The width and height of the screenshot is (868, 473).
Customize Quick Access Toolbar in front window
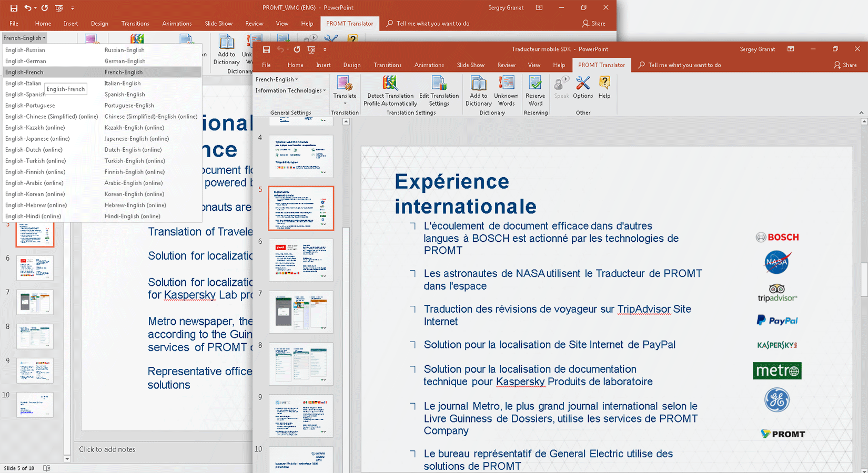325,49
